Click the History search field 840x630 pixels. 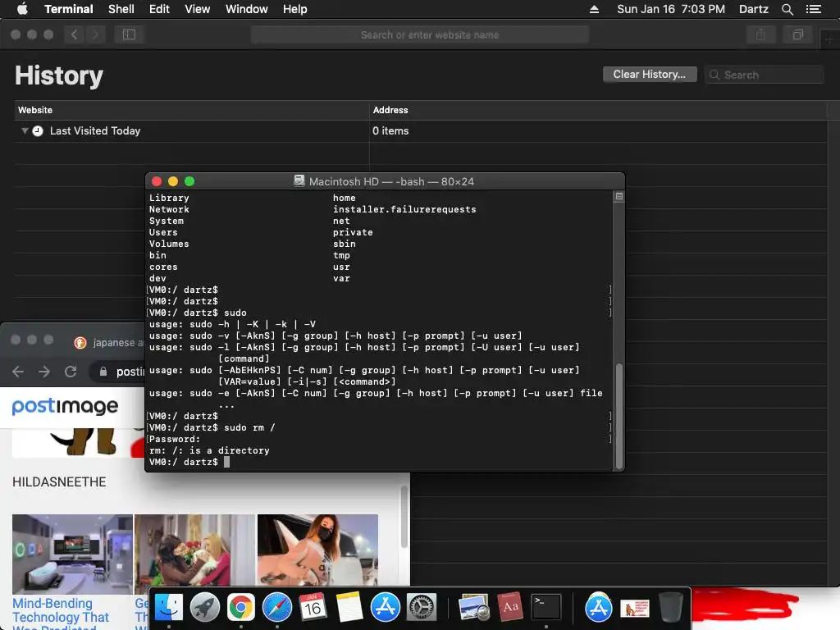pos(764,75)
